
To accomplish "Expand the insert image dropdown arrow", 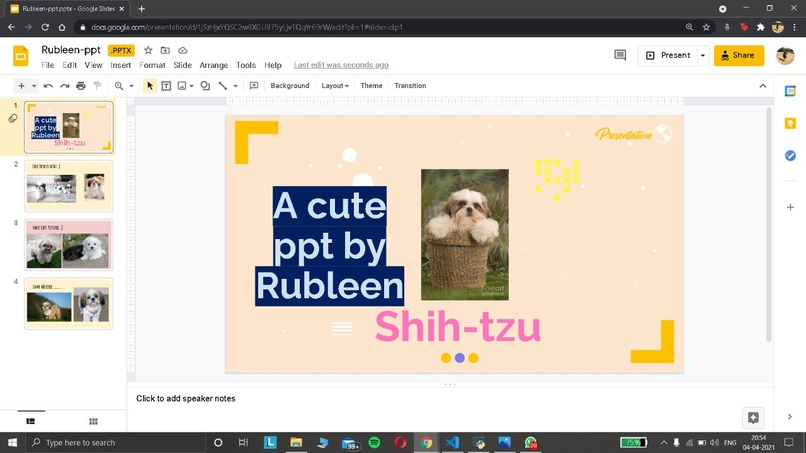I will tap(191, 86).
